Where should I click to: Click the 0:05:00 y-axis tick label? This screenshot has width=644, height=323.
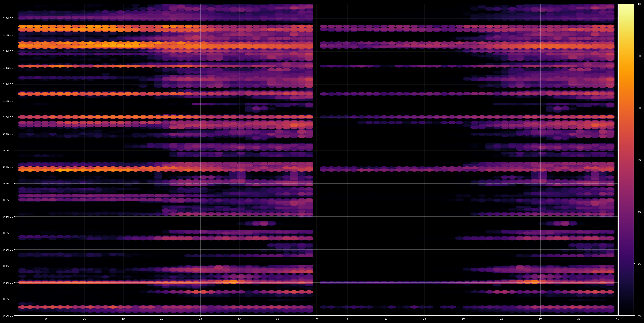(8, 299)
